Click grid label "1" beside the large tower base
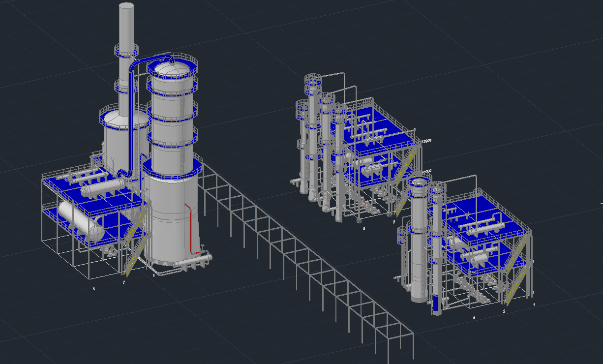This screenshot has height=364, width=603. click(153, 275)
